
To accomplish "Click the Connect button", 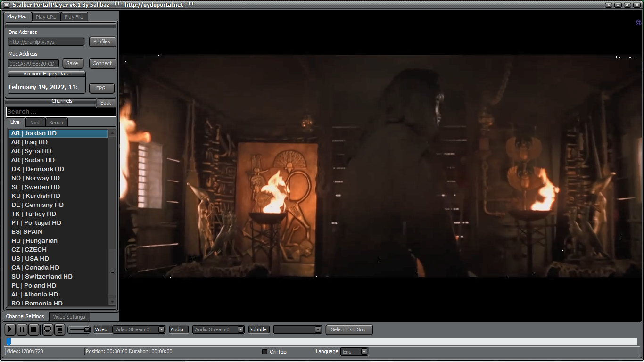I will (x=102, y=63).
